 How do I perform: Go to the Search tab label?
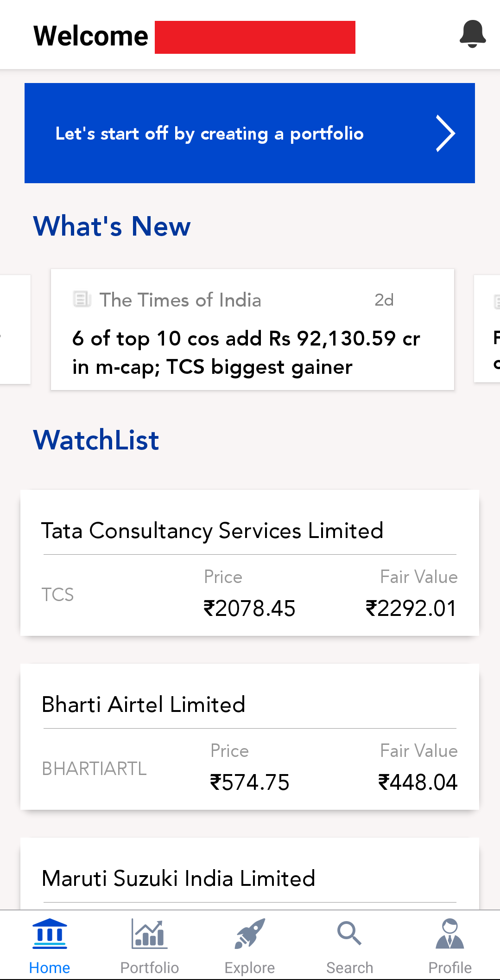[349, 968]
